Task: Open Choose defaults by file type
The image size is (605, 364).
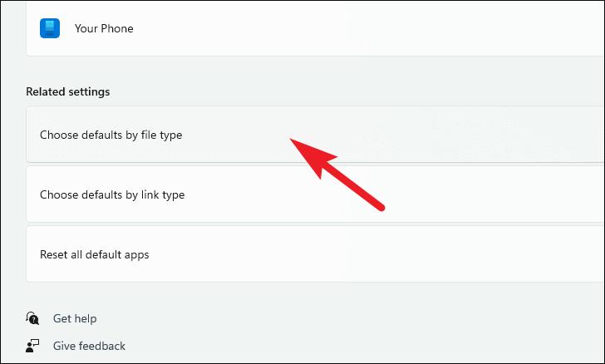Action: [315, 135]
